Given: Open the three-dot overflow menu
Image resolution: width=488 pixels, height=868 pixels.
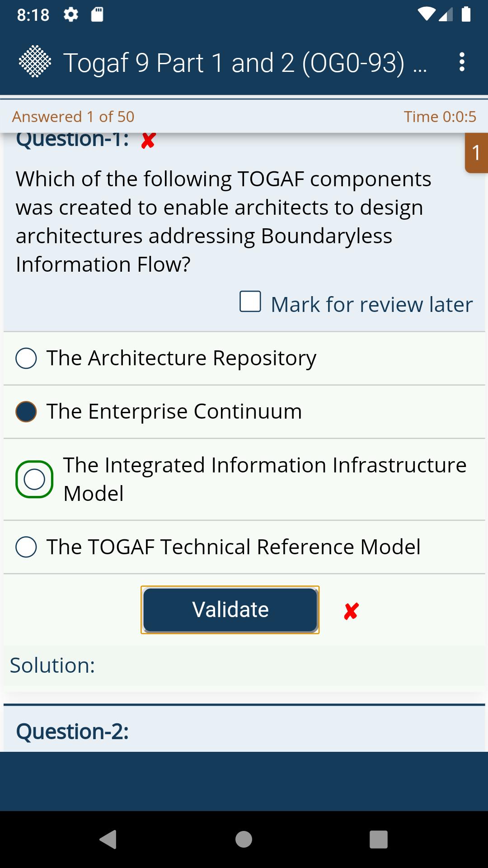Looking at the screenshot, I should point(461,62).
